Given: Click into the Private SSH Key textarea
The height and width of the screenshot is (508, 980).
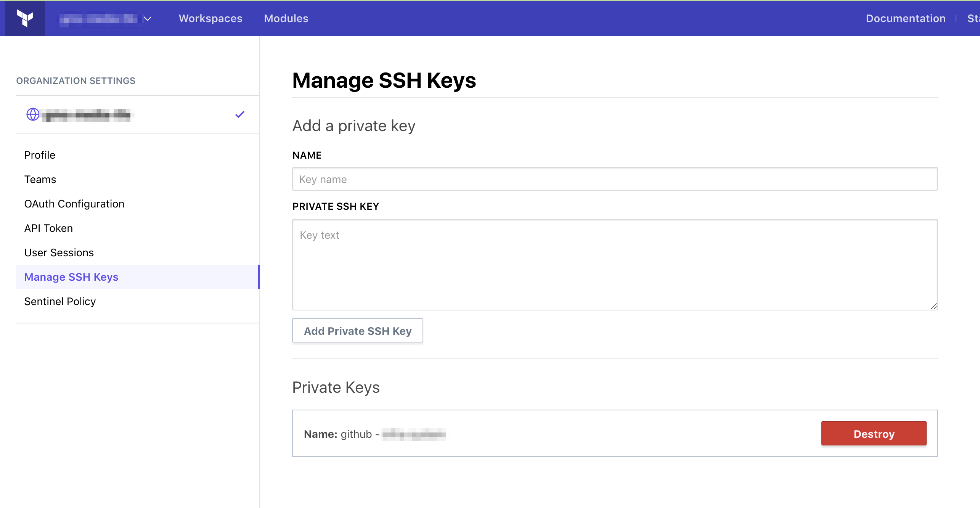Looking at the screenshot, I should [614, 264].
